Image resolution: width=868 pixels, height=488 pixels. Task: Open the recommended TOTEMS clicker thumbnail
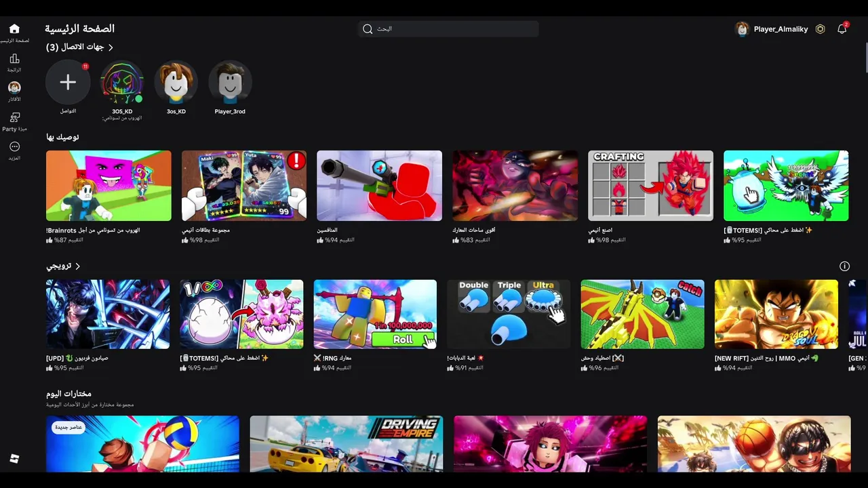pyautogui.click(x=786, y=186)
